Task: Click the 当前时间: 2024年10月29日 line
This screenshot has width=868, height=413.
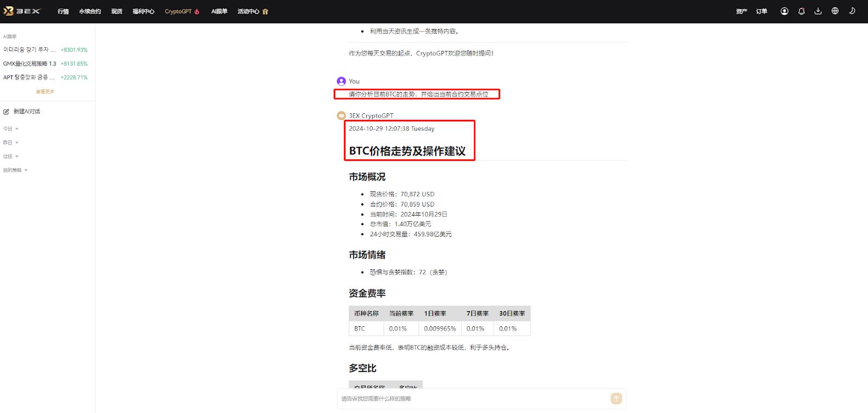Action: coord(409,214)
